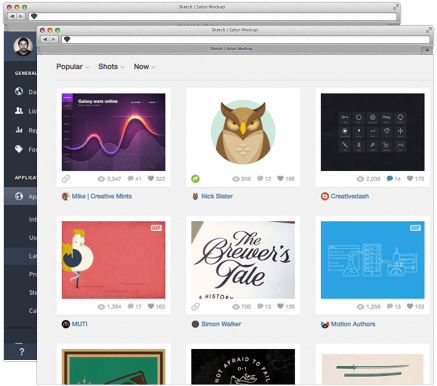Image resolution: width=437 pixels, height=386 pixels.
Task: Click the tag icon in the dark sidebar
Action: [19, 149]
